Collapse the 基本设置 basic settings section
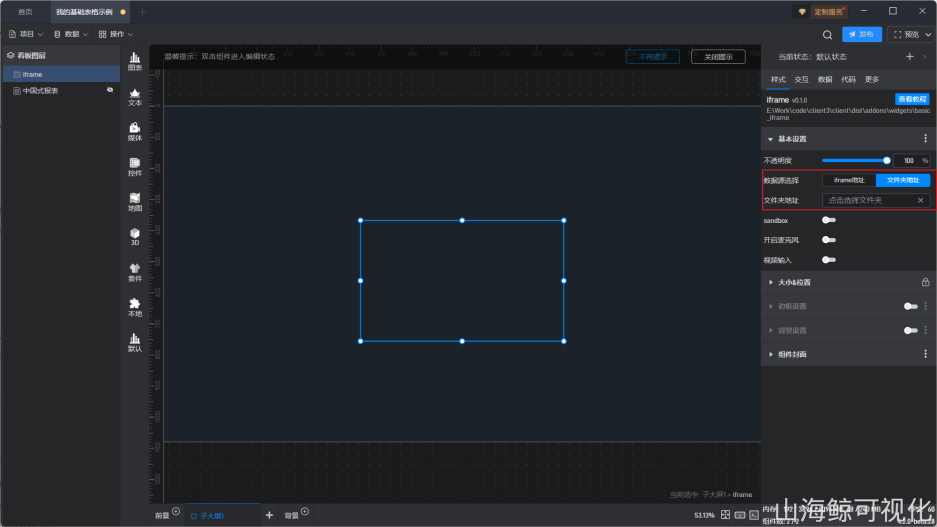Screen dimensions: 937x527 (792, 139)
